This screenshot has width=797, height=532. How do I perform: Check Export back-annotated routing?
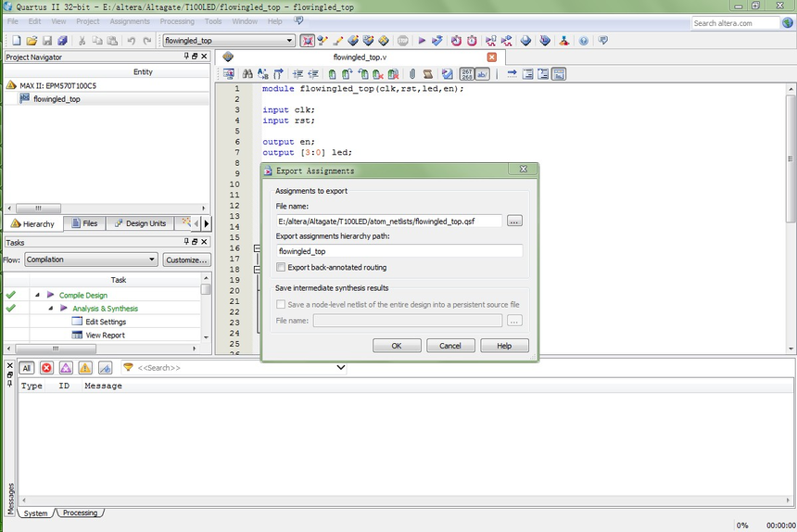tap(281, 267)
